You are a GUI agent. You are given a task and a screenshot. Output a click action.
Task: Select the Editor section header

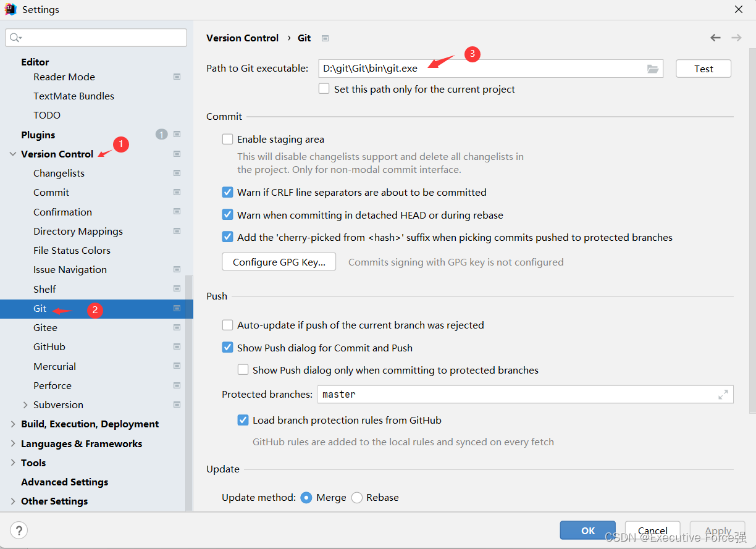tap(35, 62)
